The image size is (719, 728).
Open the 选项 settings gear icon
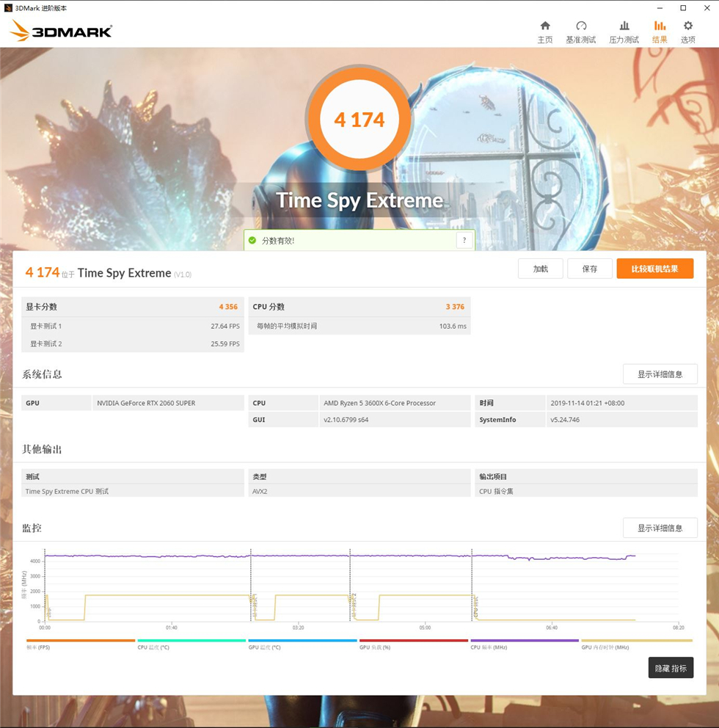687,25
